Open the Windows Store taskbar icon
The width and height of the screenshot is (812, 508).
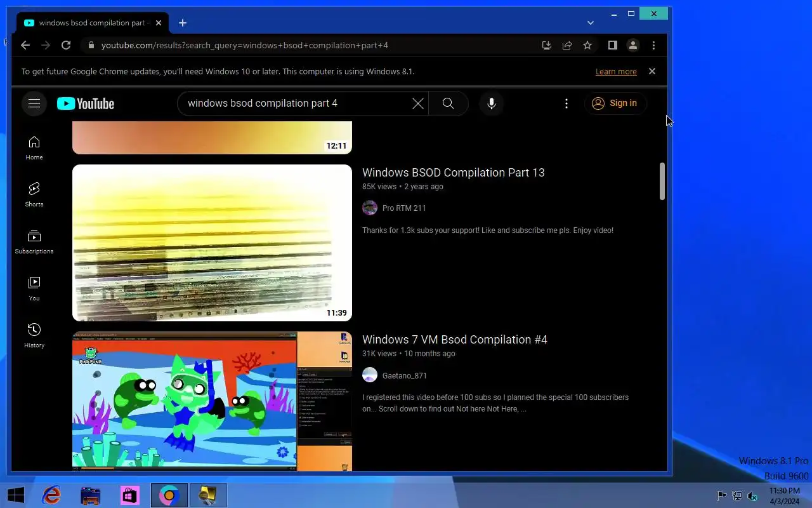click(x=129, y=495)
